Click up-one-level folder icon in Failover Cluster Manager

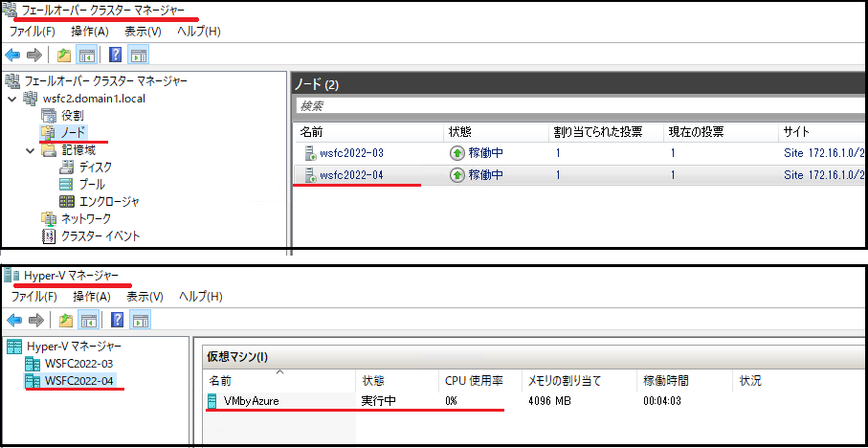pyautogui.click(x=65, y=55)
